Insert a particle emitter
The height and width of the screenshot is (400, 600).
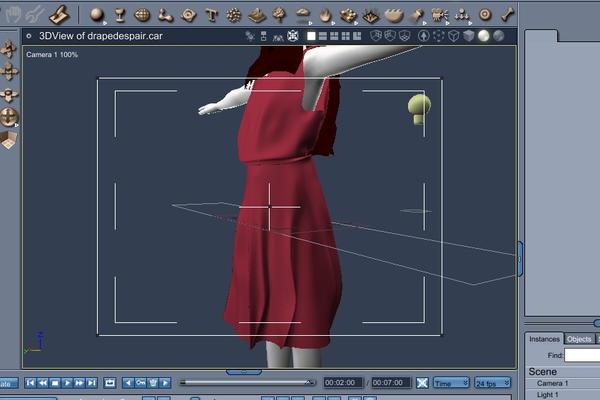[233, 15]
